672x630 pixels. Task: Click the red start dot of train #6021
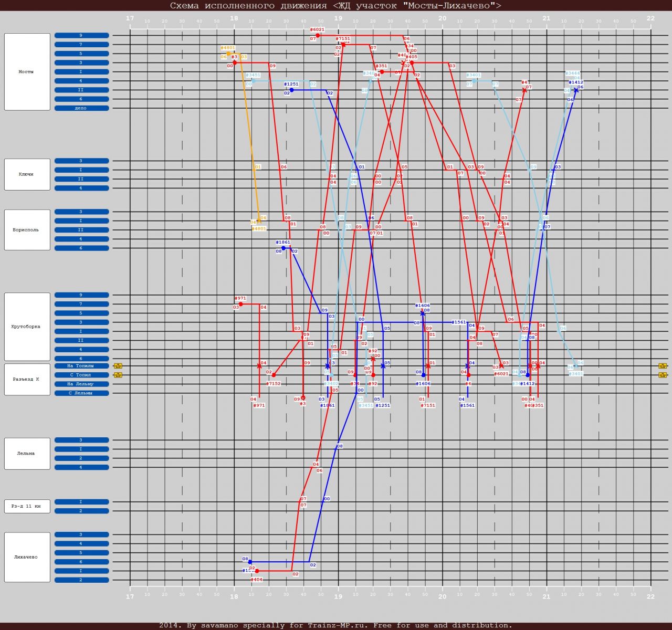coord(318,35)
